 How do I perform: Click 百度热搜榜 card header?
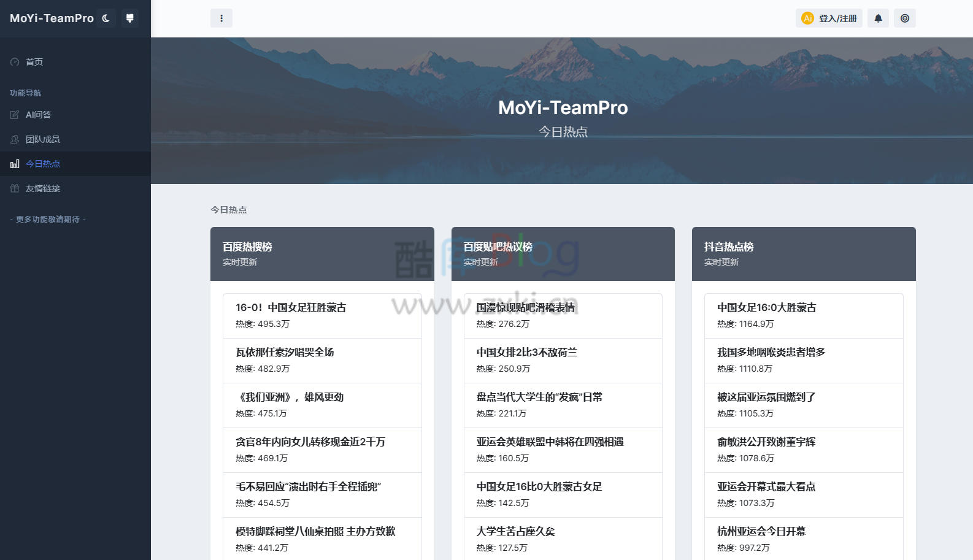click(x=322, y=254)
